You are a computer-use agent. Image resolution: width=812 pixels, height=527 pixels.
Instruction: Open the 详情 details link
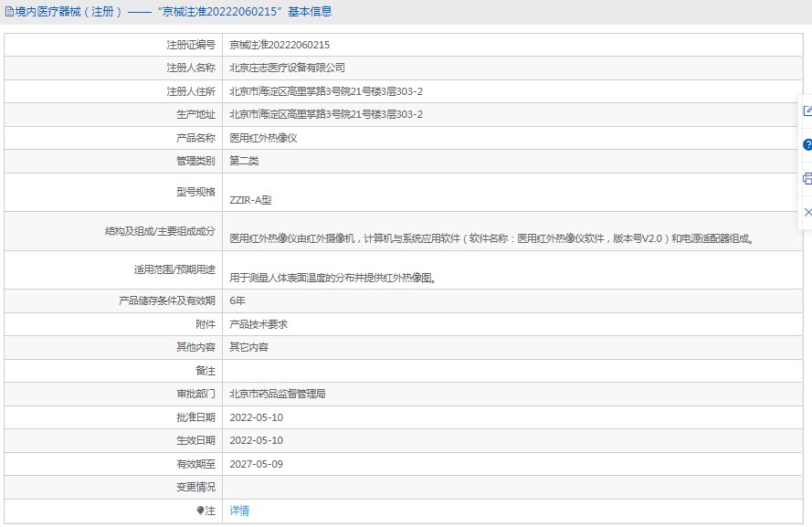tap(239, 511)
